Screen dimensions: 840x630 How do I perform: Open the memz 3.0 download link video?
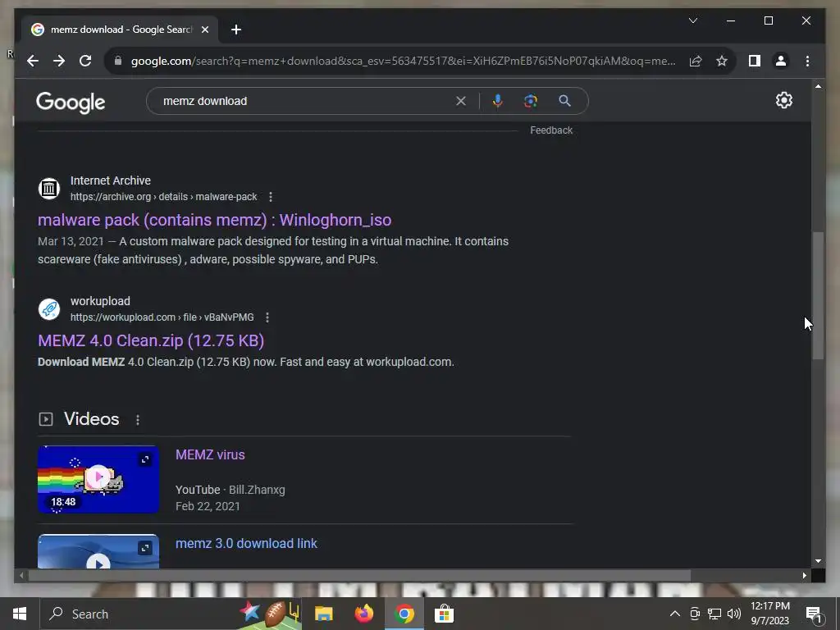246,543
